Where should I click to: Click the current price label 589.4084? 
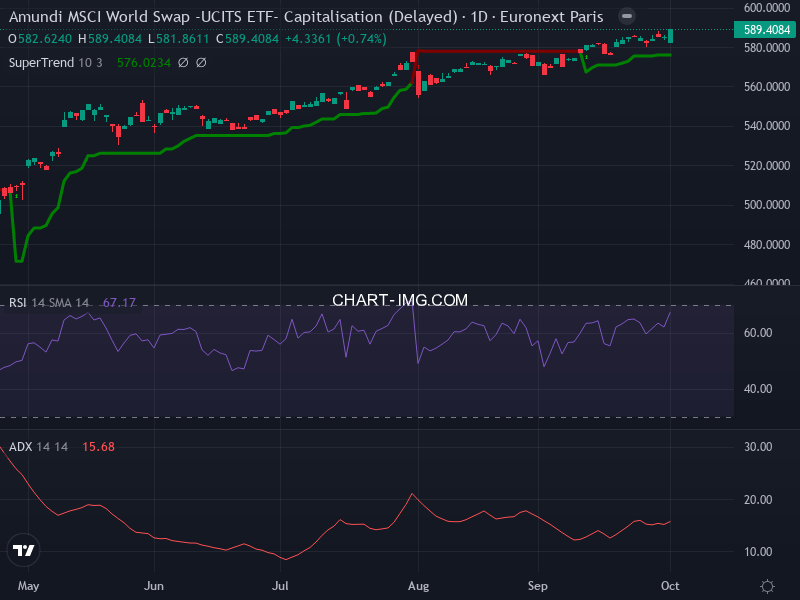(767, 30)
